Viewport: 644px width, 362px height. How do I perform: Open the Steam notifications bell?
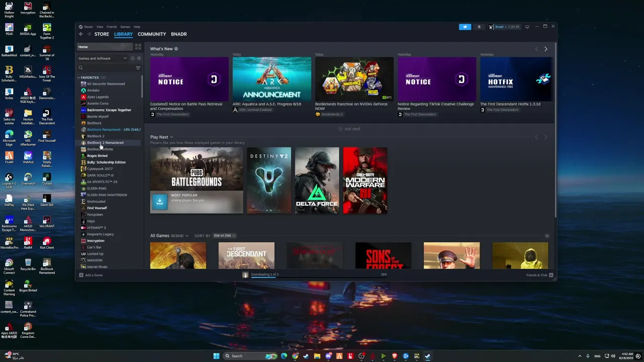coord(479,27)
